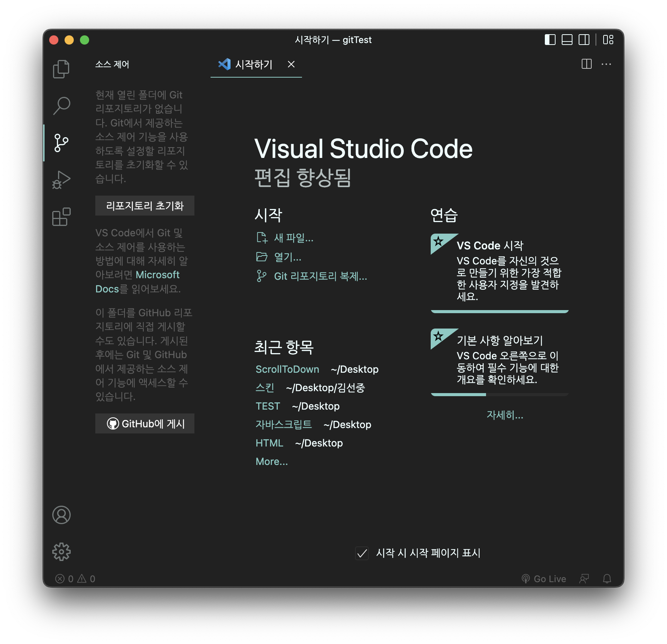Open recent 스킨 folder
Viewport: 667px width, 644px height.
[265, 388]
